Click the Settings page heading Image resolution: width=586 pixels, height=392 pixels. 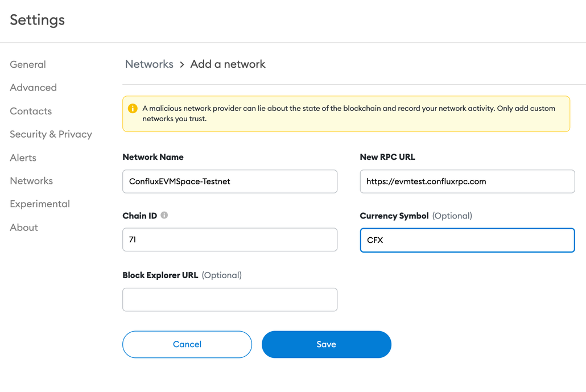pos(37,20)
